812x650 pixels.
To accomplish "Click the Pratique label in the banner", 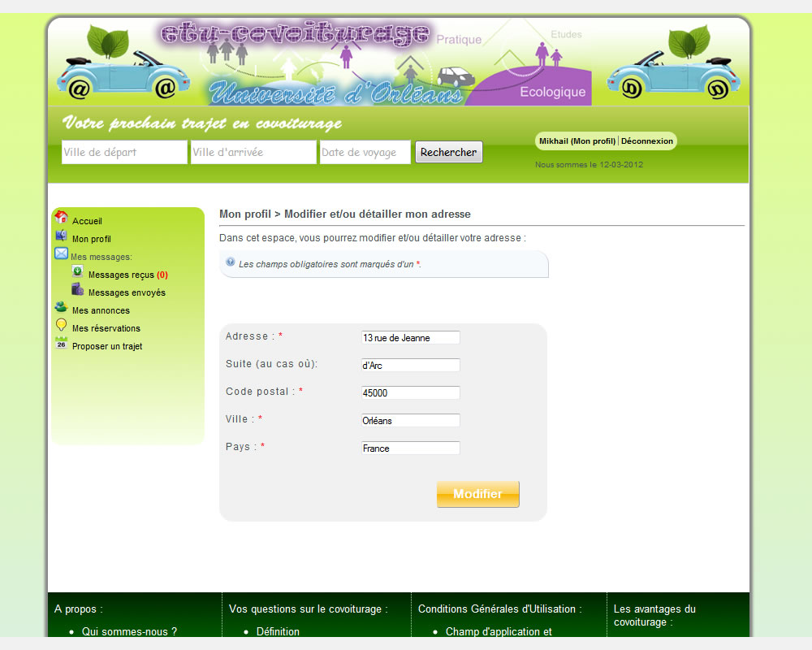I will tap(459, 40).
